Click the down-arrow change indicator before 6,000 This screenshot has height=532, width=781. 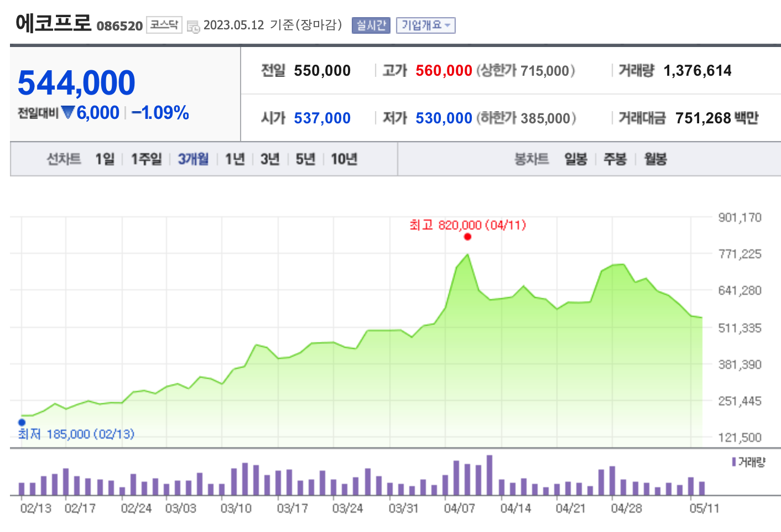click(x=68, y=112)
